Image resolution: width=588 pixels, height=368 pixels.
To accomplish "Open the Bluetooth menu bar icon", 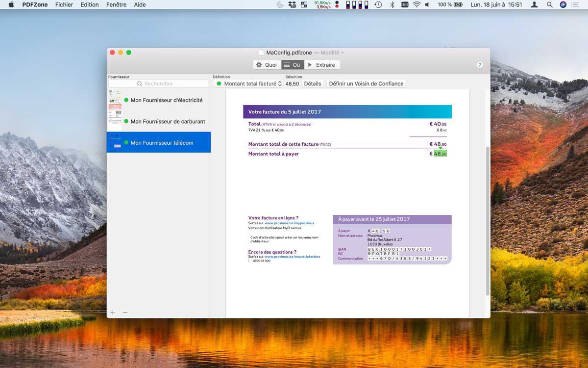I will 392,4.
